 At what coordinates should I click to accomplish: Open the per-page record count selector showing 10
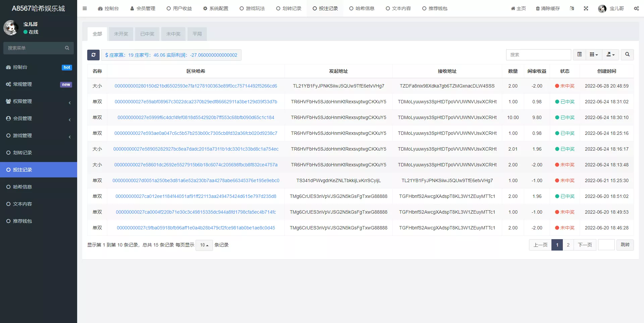point(204,245)
